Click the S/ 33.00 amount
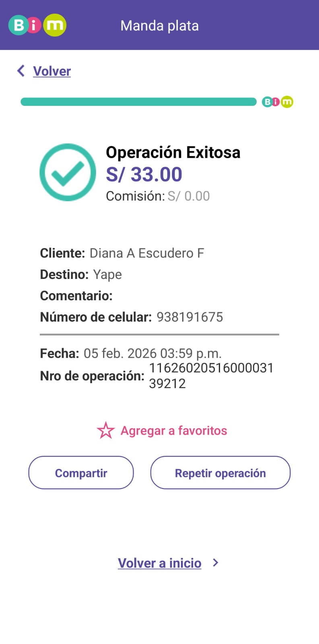This screenshot has height=644, width=319. 144,174
